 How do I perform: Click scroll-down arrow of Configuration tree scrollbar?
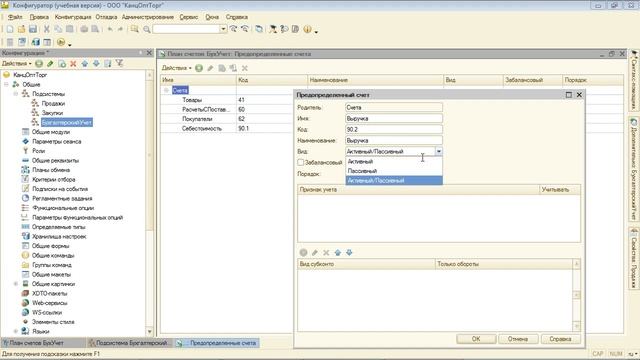point(149,332)
